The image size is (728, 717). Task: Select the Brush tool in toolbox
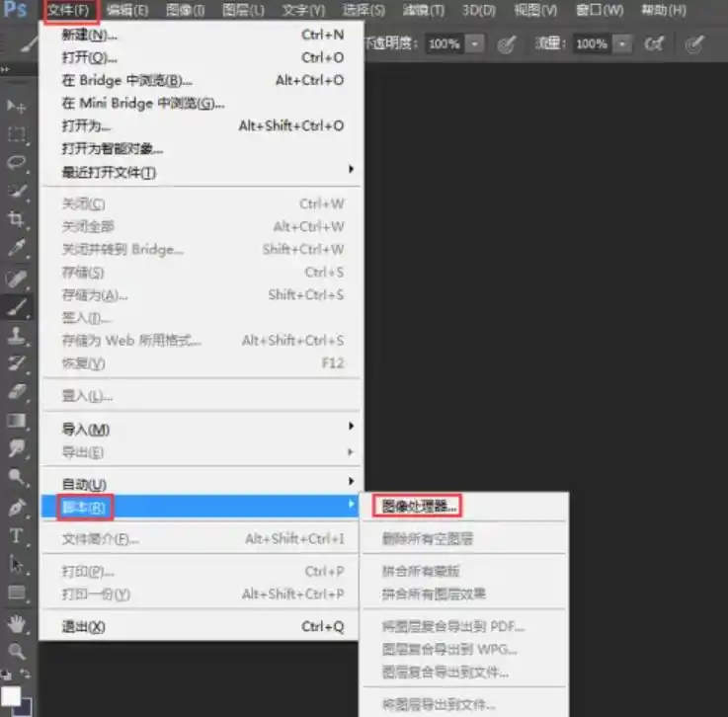point(17,307)
